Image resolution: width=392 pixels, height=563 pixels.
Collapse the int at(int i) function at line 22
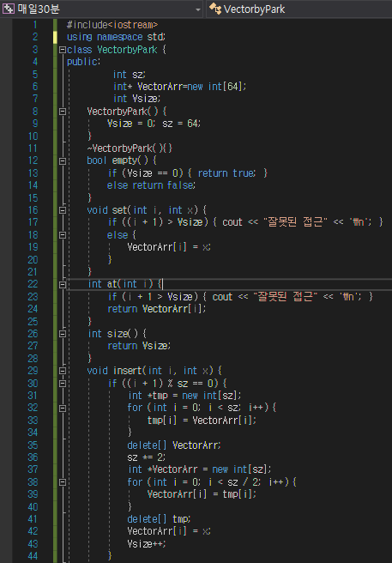point(63,284)
